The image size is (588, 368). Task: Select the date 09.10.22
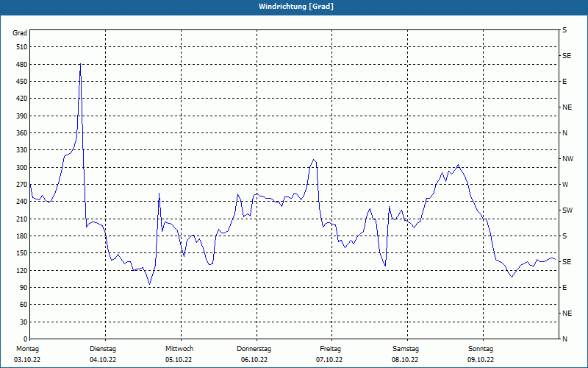point(481,360)
